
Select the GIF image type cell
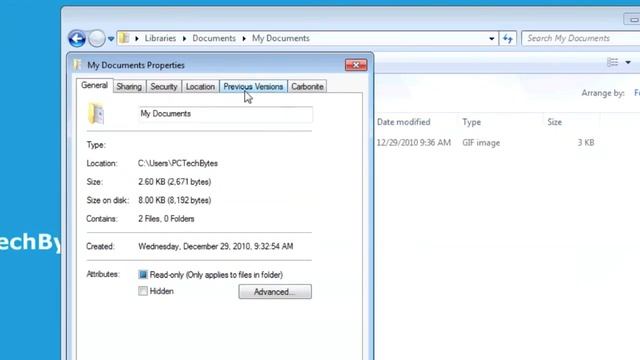click(481, 143)
